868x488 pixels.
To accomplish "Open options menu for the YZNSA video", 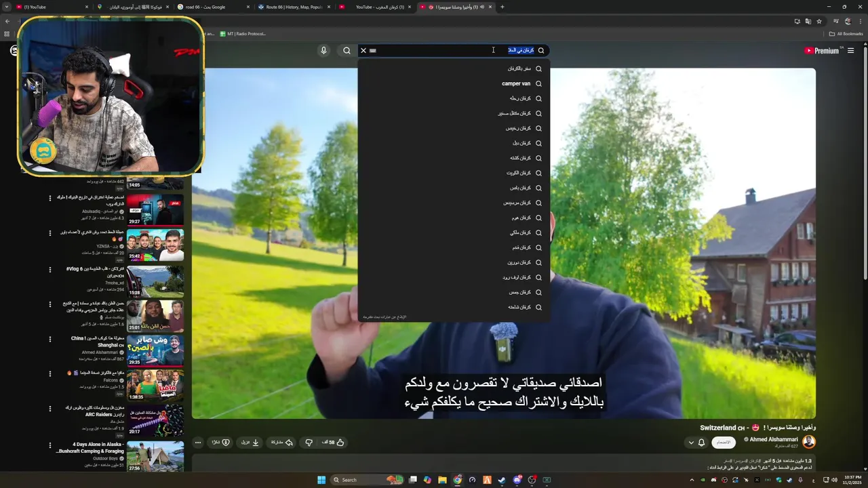I will [x=50, y=233].
